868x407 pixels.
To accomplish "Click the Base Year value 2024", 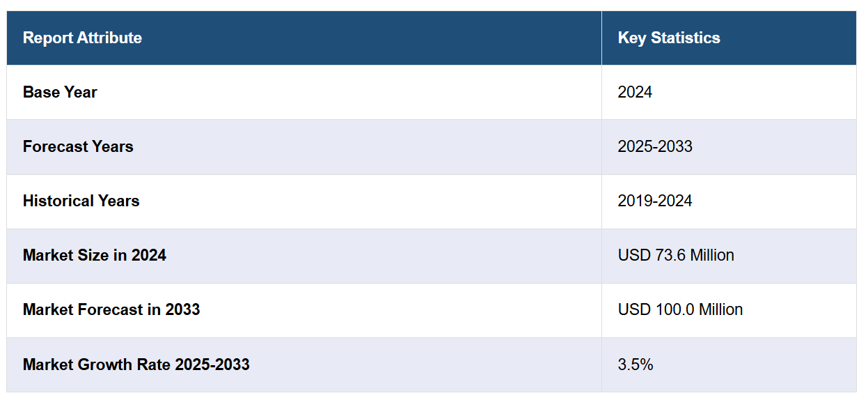I will pos(635,92).
